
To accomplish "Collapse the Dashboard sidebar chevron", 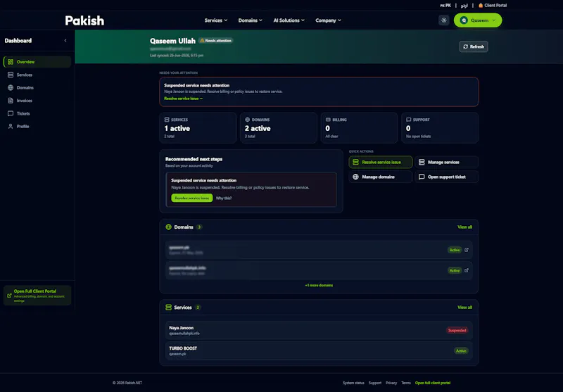I will pos(65,41).
